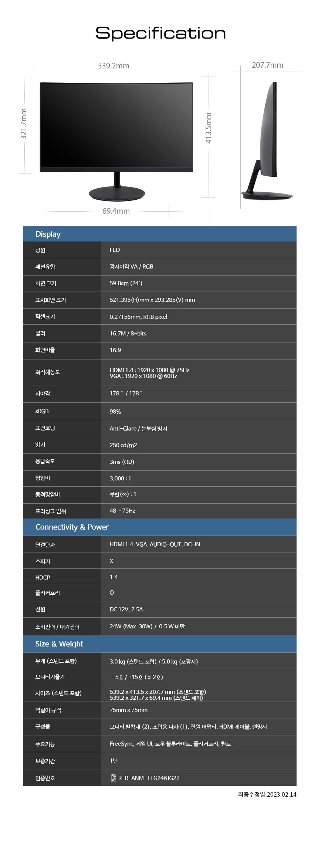This screenshot has width=318, height=868.
Task: Click the 321.7mm panel height label
Action: click(24, 124)
